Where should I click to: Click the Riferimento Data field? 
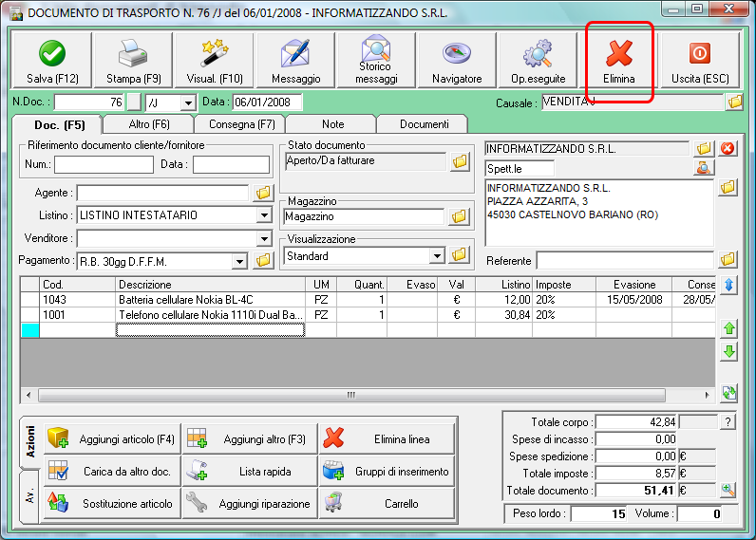coord(232,164)
